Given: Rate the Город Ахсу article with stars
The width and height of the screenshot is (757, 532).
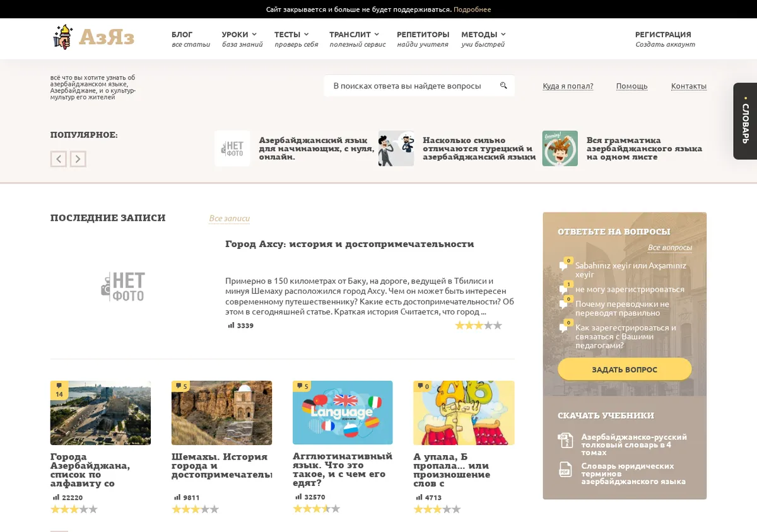Looking at the screenshot, I should [x=479, y=325].
